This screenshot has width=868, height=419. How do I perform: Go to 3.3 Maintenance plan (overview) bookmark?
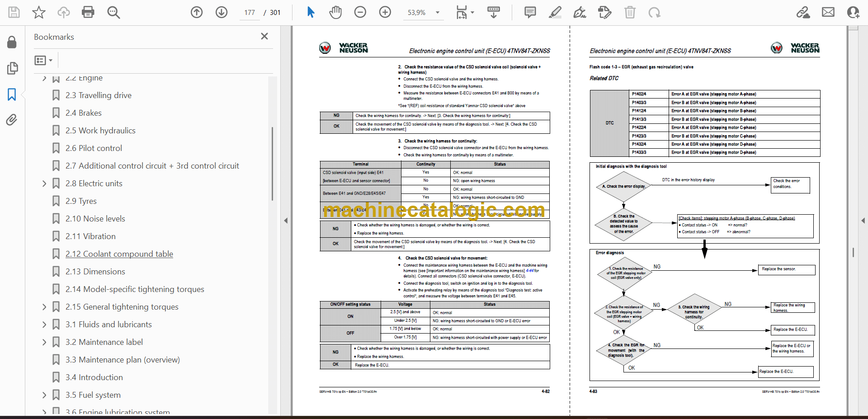coord(123,360)
